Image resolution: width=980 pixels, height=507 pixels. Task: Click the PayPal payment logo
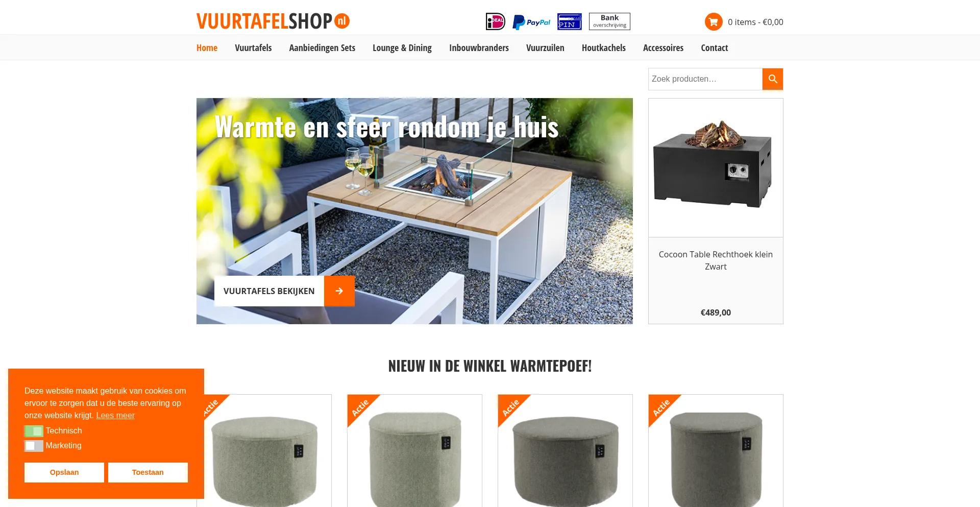531,22
